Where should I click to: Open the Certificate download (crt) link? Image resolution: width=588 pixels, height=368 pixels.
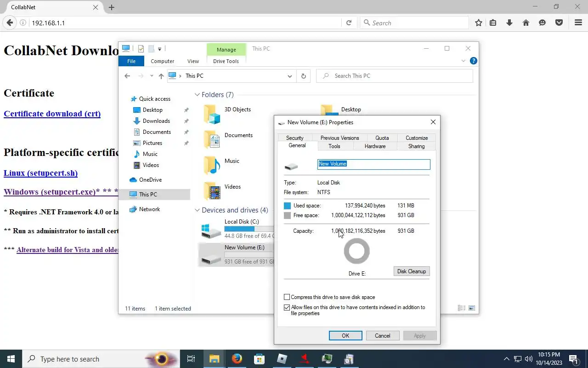(52, 114)
